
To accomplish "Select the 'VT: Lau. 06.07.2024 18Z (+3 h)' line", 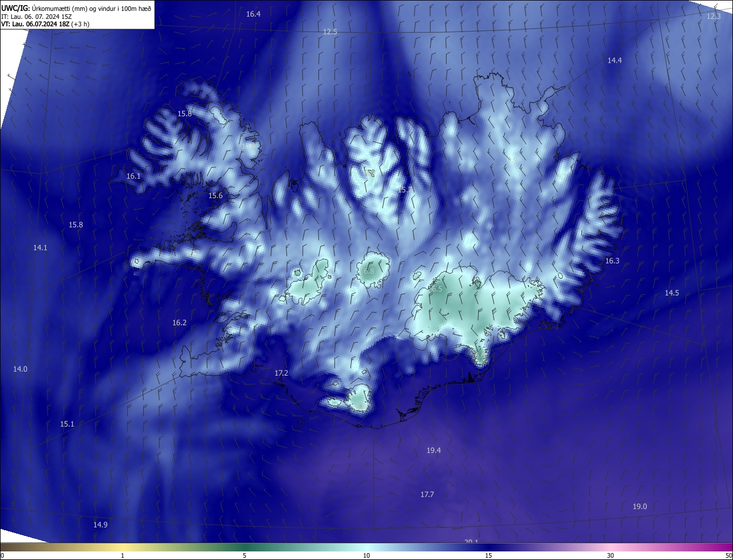I will pos(45,24).
